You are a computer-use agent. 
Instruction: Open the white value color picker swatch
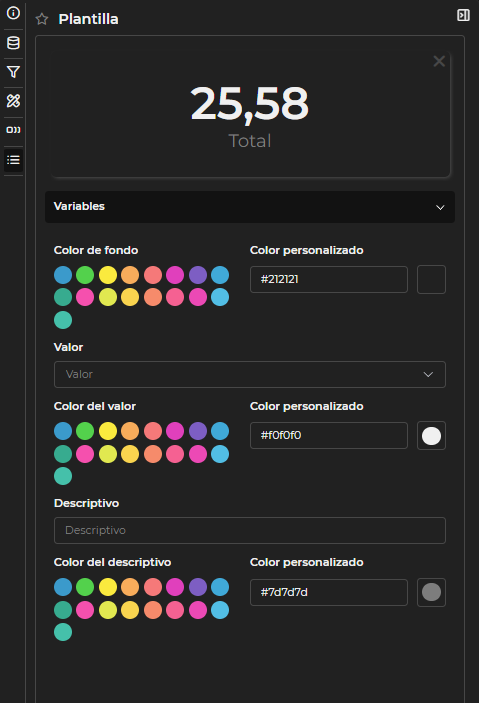click(431, 435)
